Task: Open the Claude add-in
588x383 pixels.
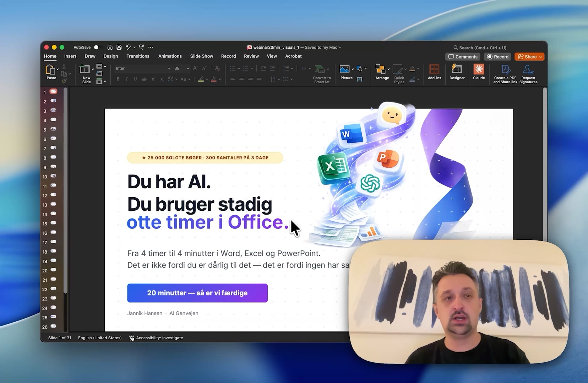Action: click(x=479, y=72)
